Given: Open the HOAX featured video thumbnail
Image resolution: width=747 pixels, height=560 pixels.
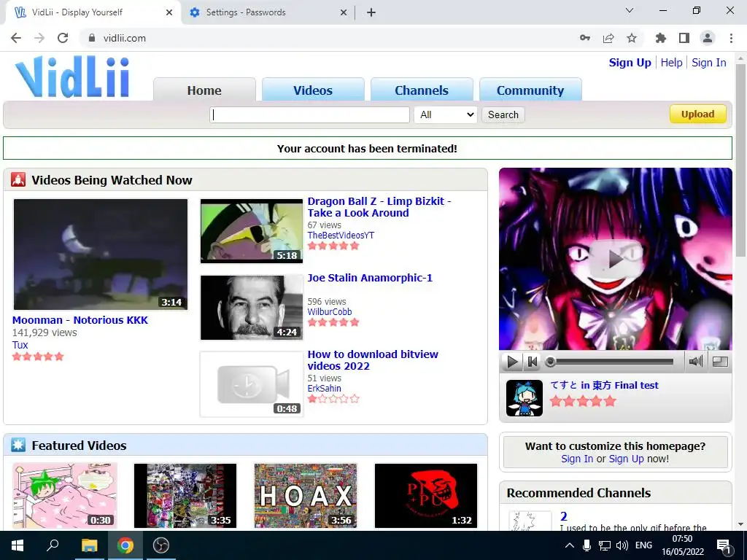Looking at the screenshot, I should [x=306, y=496].
